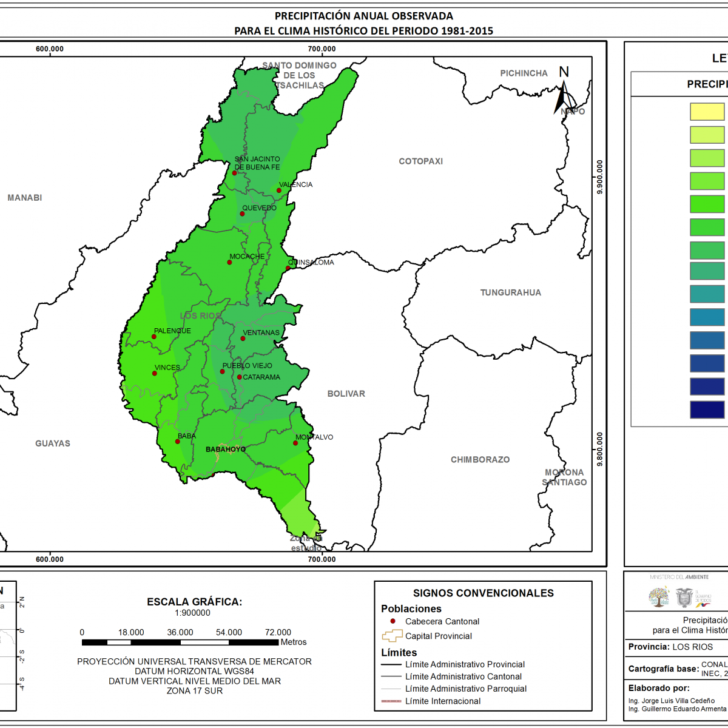The height and width of the screenshot is (728, 728).
Task: Click author name 'Ing. Jorge Luis Villa Cedeño'
Action: [x=672, y=701]
